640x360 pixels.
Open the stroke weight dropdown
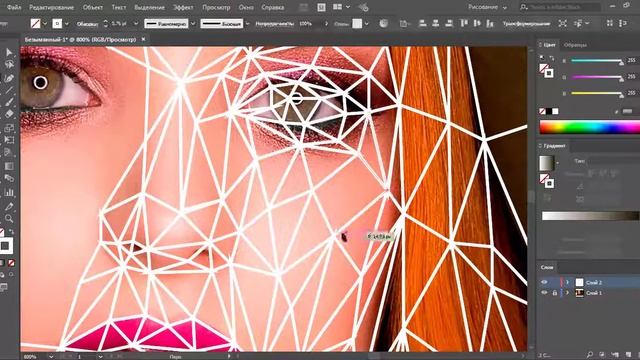coord(136,24)
